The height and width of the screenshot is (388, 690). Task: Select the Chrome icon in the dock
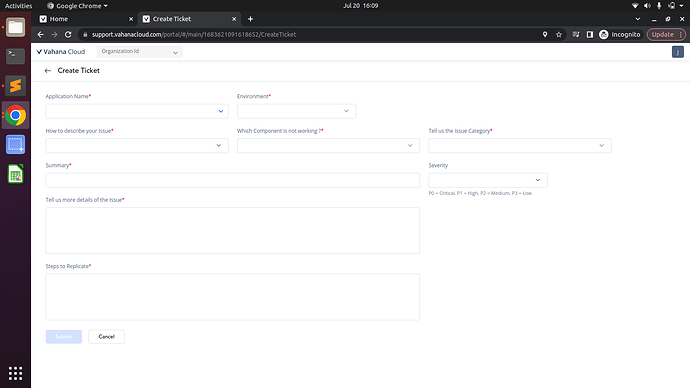pos(15,115)
